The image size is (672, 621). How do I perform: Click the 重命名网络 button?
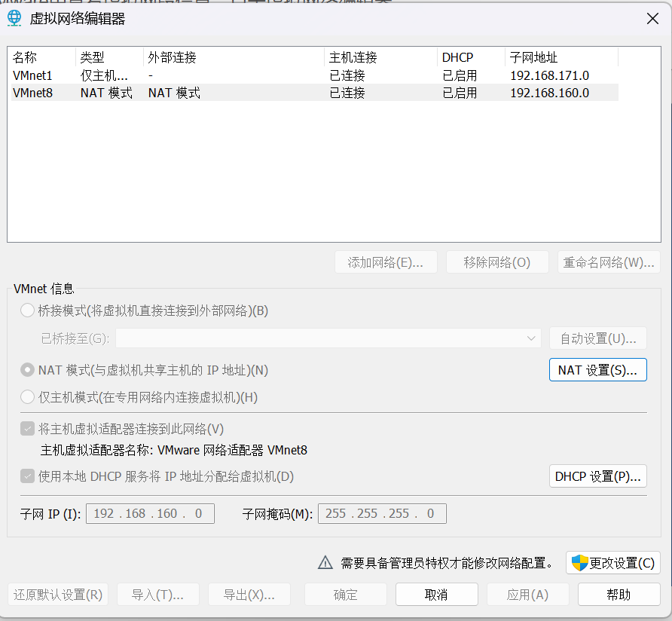tap(609, 262)
